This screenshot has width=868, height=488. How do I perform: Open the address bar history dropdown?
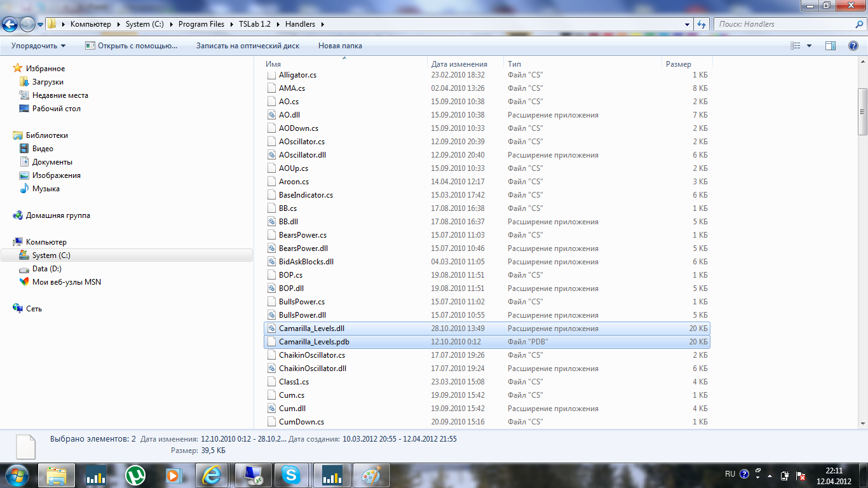pos(688,24)
